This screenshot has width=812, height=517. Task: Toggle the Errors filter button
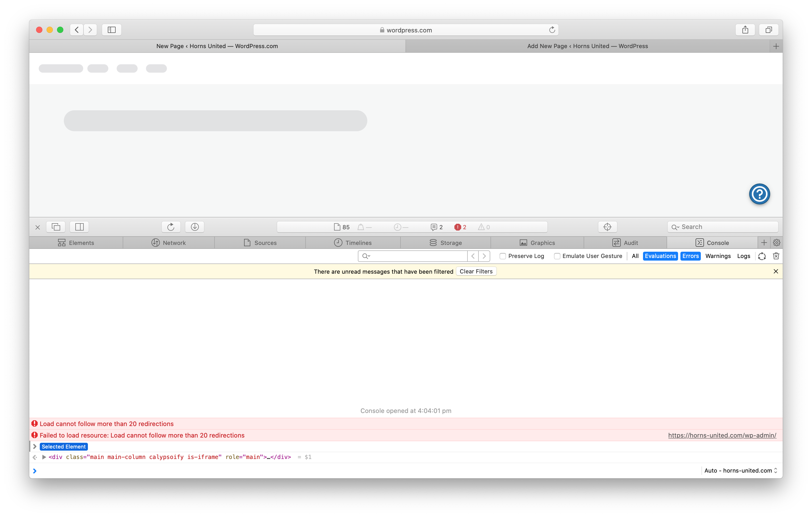coord(690,256)
